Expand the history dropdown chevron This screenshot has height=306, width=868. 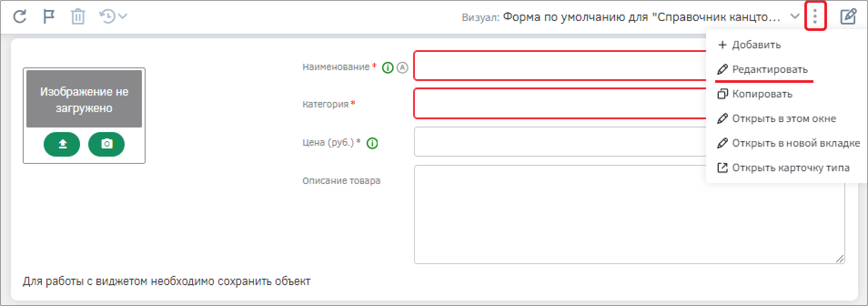[x=123, y=16]
